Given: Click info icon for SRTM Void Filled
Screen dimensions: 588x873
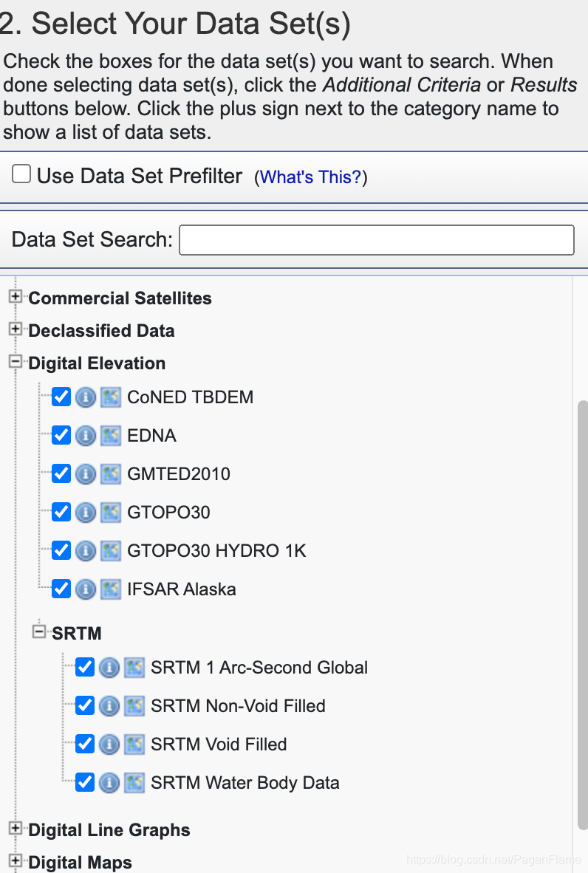Looking at the screenshot, I should click(x=109, y=744).
